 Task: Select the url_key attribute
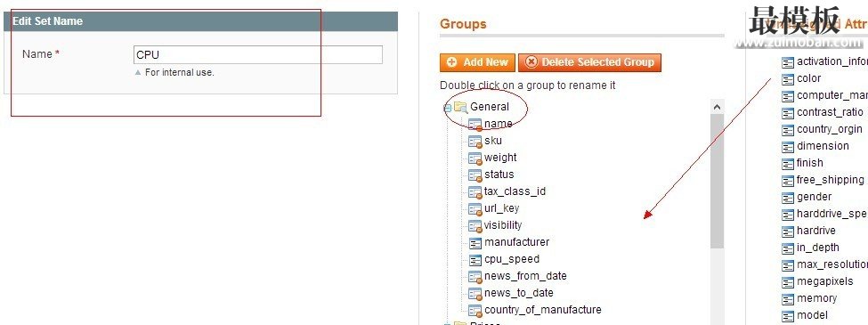(x=501, y=208)
